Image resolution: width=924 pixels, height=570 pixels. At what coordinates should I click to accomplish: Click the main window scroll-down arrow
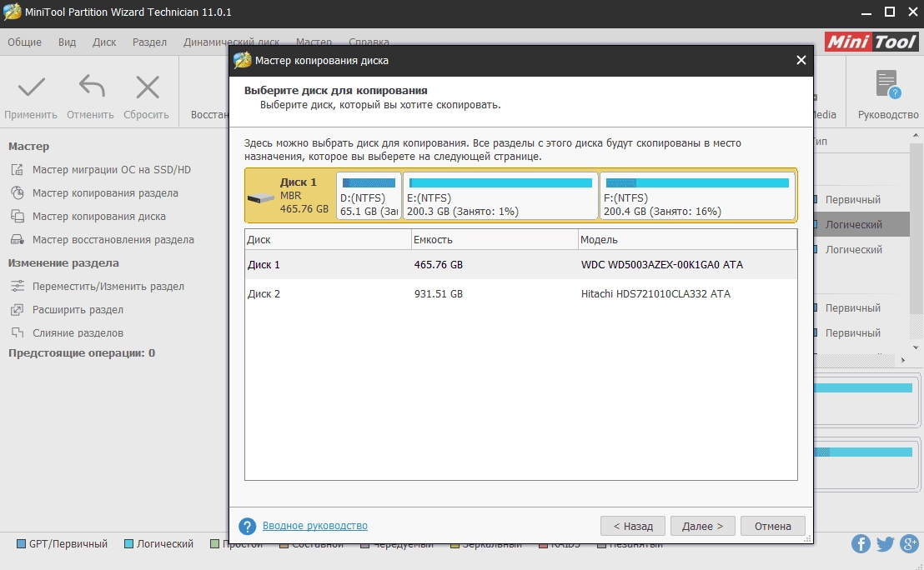916,347
